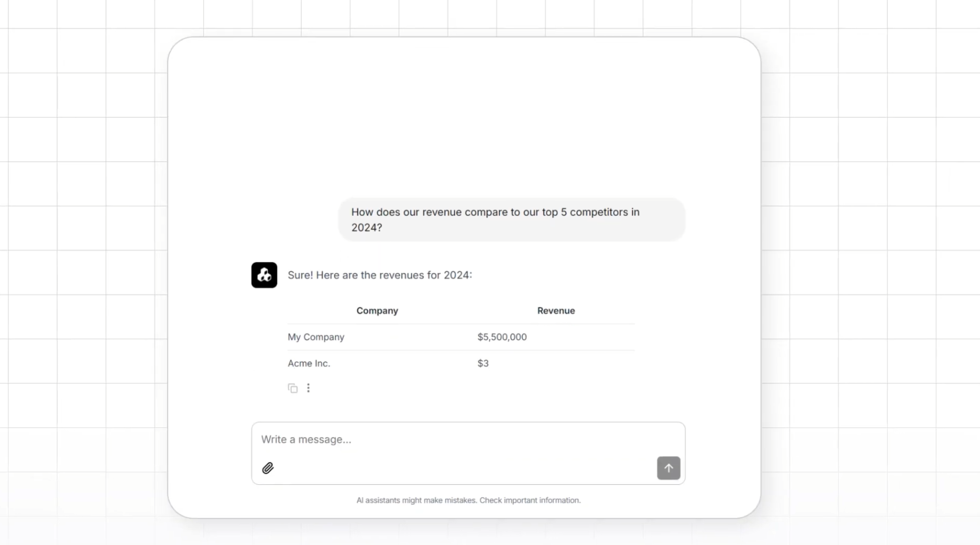
Task: Open the three-dot more options menu
Action: tap(308, 388)
